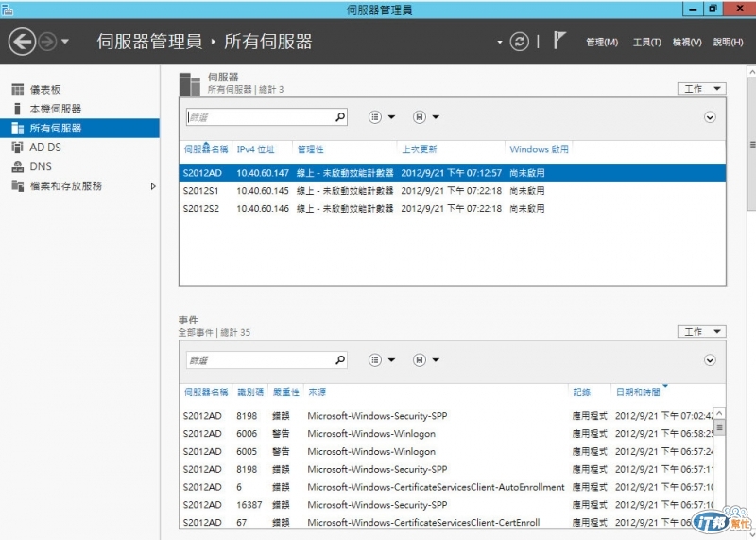Sort events by 日期和時間 column
Viewport: 756px width, 540px height.
pos(638,392)
